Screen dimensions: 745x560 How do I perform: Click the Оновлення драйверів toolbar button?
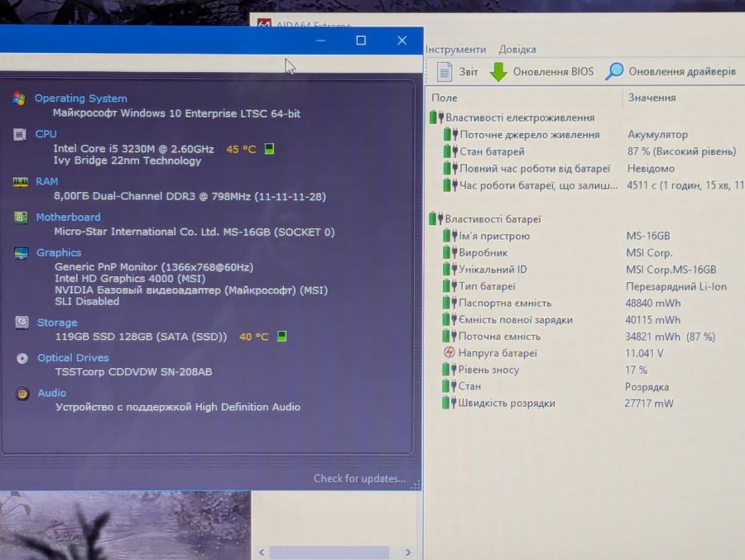[x=670, y=71]
